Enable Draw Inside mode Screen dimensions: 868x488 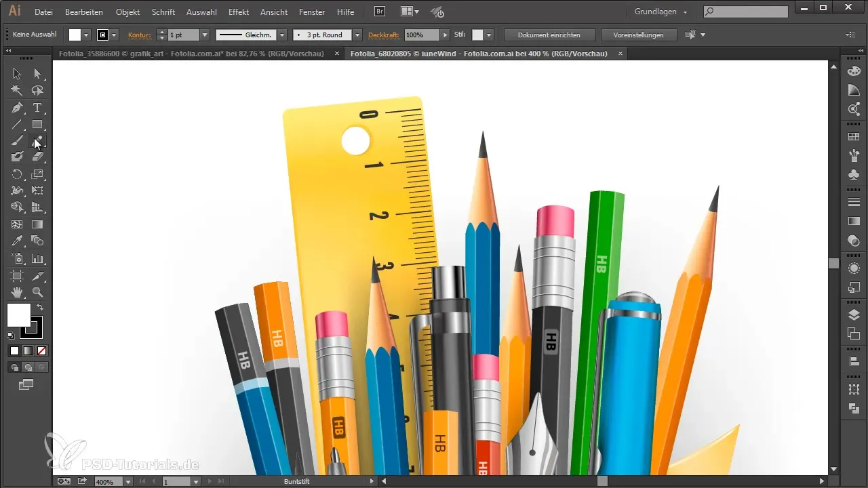(x=41, y=367)
